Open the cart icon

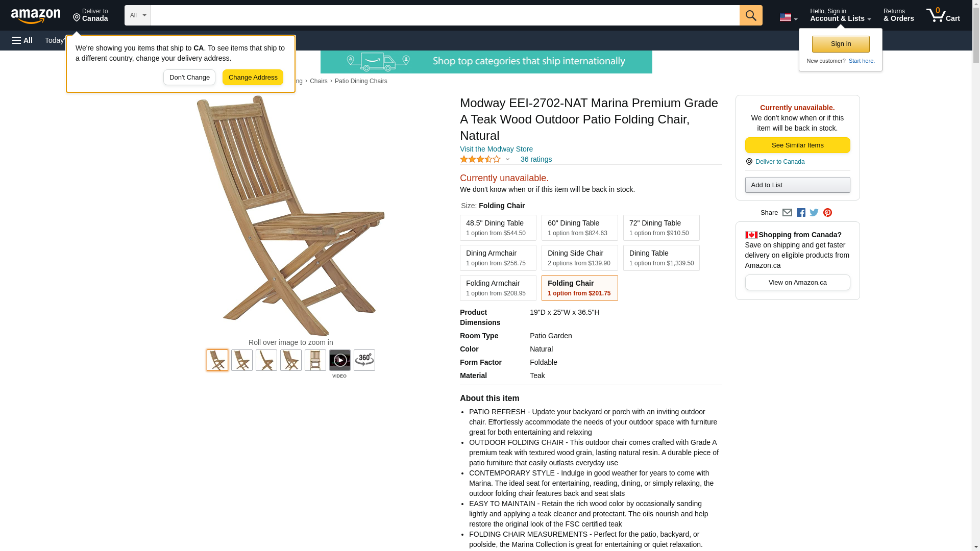click(943, 15)
